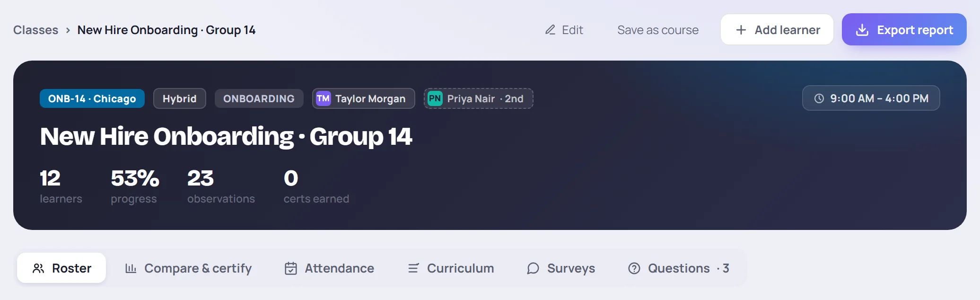Click the people icon on Roster tab

(38, 268)
